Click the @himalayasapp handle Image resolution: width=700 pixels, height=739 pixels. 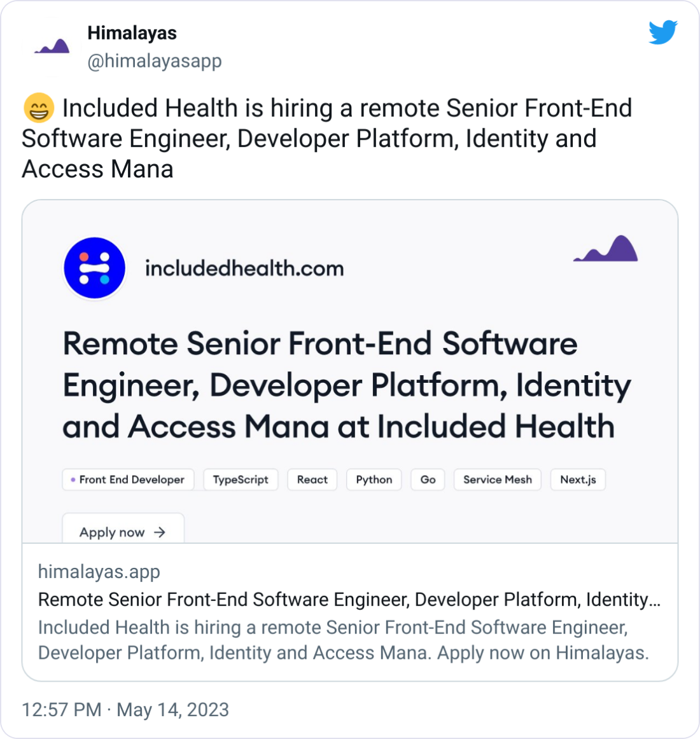[x=155, y=61]
